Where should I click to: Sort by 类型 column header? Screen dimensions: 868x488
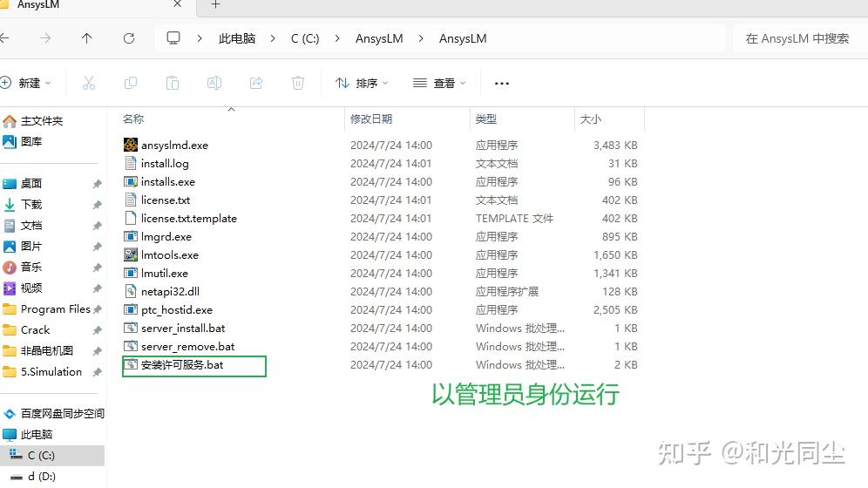pyautogui.click(x=486, y=119)
